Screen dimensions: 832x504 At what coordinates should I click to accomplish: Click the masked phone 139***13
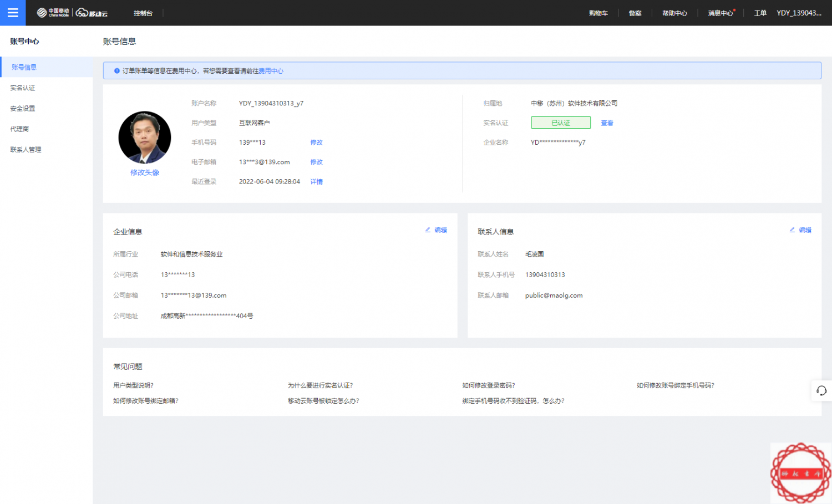click(252, 142)
